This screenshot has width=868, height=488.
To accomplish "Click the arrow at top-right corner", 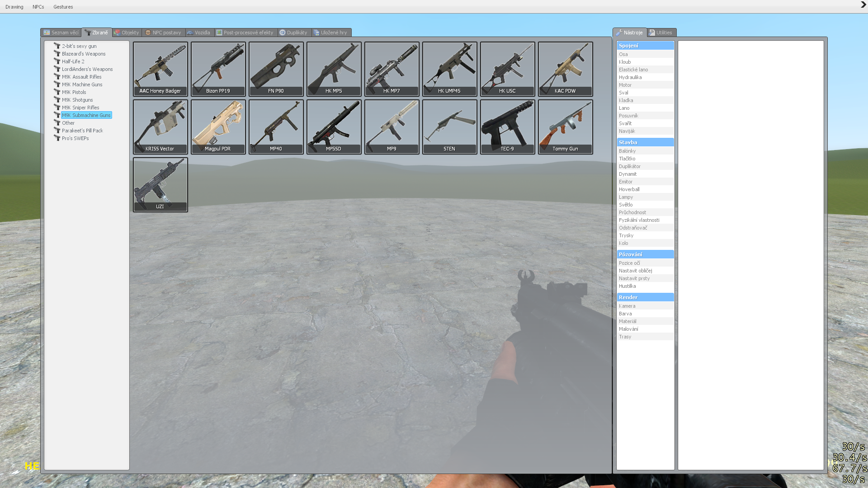I will coord(863,5).
